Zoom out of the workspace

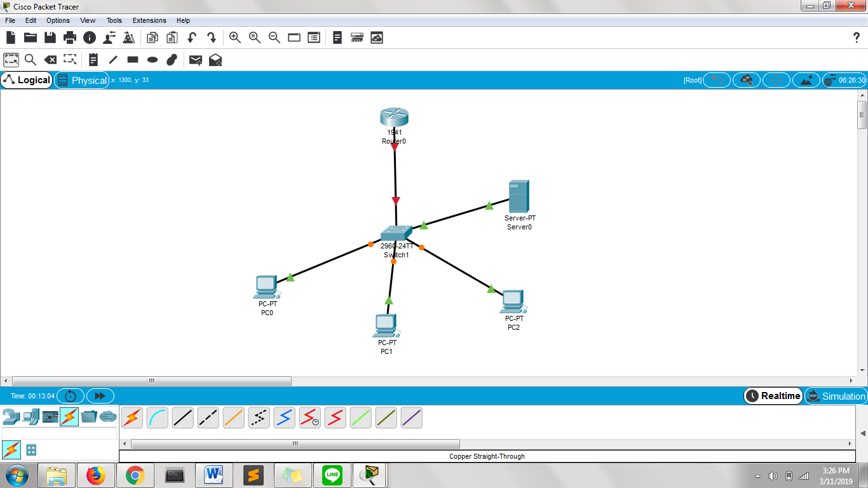(275, 37)
